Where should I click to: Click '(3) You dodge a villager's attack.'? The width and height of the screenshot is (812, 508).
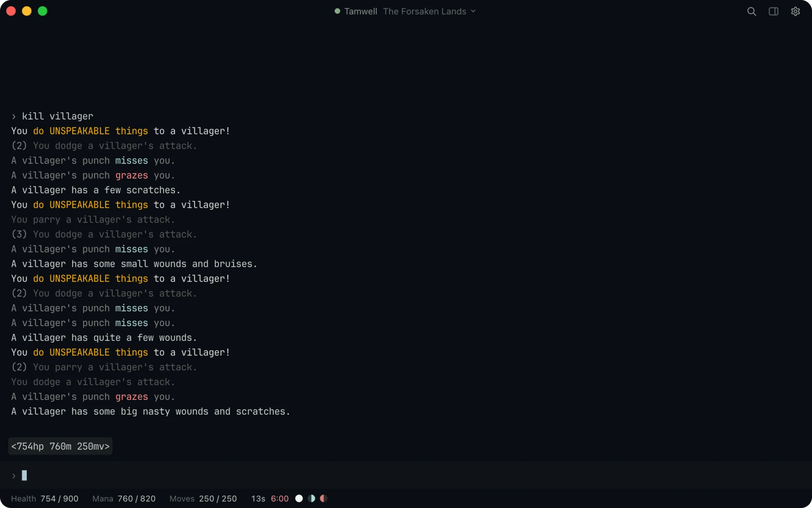[104, 235]
